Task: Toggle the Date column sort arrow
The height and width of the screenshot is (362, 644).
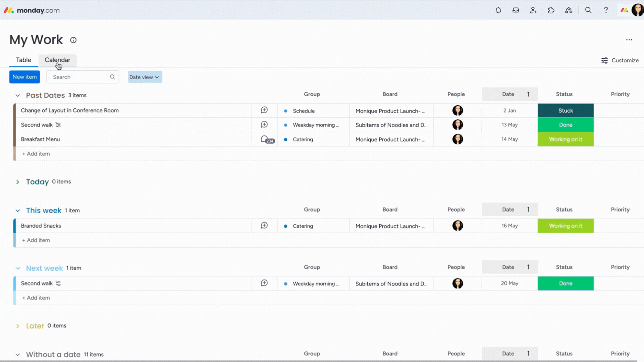Action: [x=528, y=94]
